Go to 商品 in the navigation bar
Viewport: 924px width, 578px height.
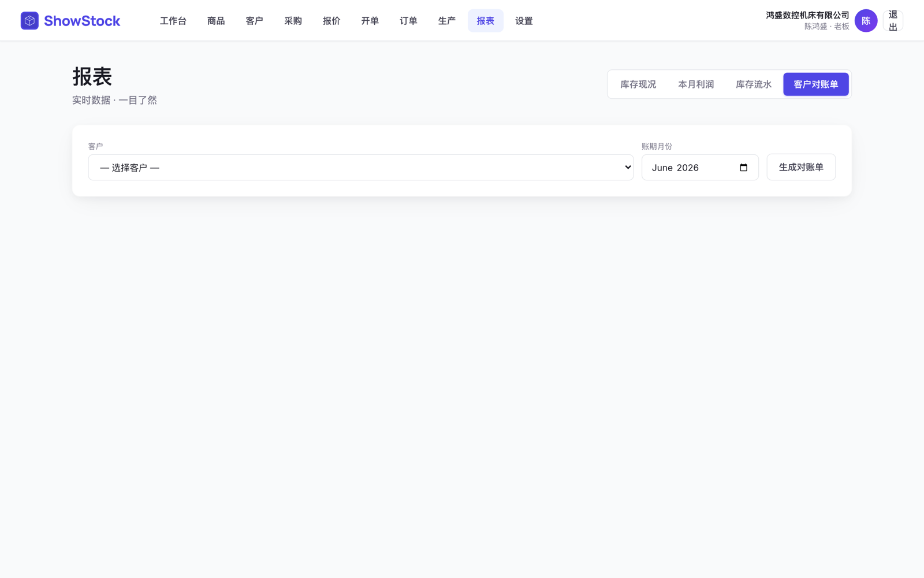coord(216,21)
